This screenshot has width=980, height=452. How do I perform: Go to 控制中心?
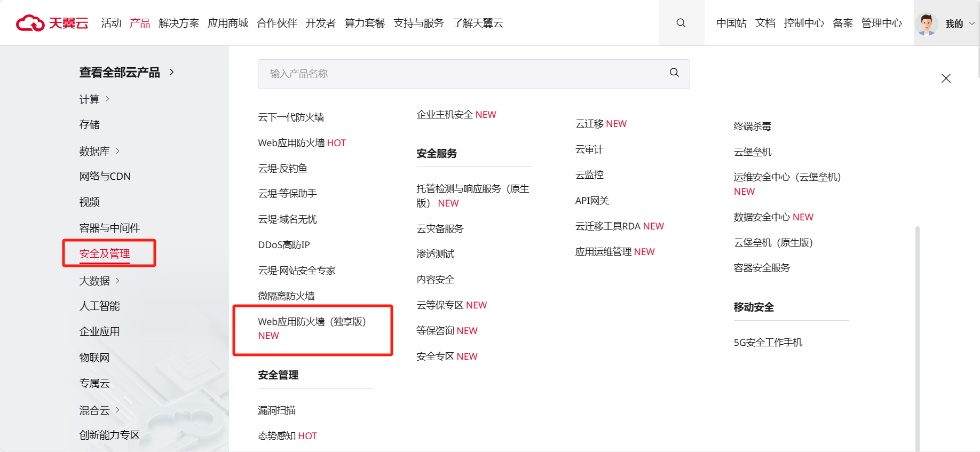[x=804, y=23]
